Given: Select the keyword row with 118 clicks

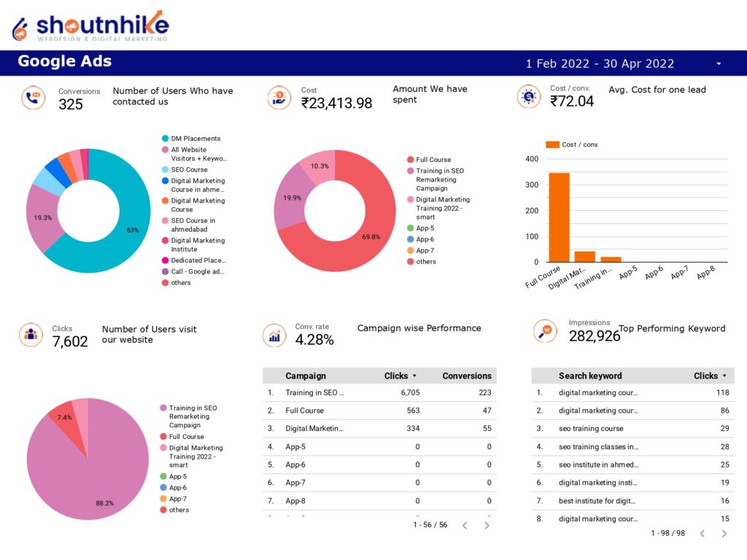Looking at the screenshot, I should click(x=632, y=393).
